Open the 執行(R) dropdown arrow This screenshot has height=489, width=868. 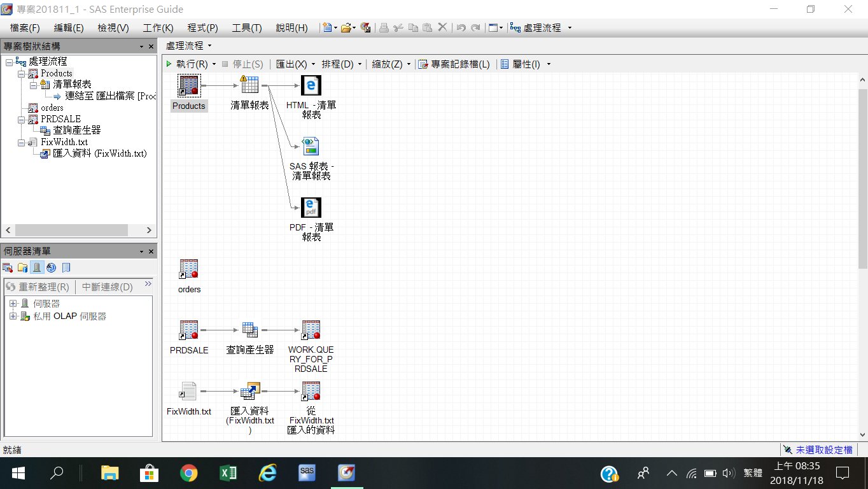pos(214,64)
